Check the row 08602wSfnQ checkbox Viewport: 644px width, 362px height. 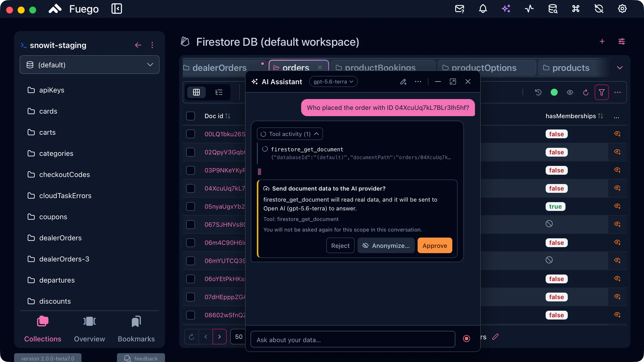[190, 315]
